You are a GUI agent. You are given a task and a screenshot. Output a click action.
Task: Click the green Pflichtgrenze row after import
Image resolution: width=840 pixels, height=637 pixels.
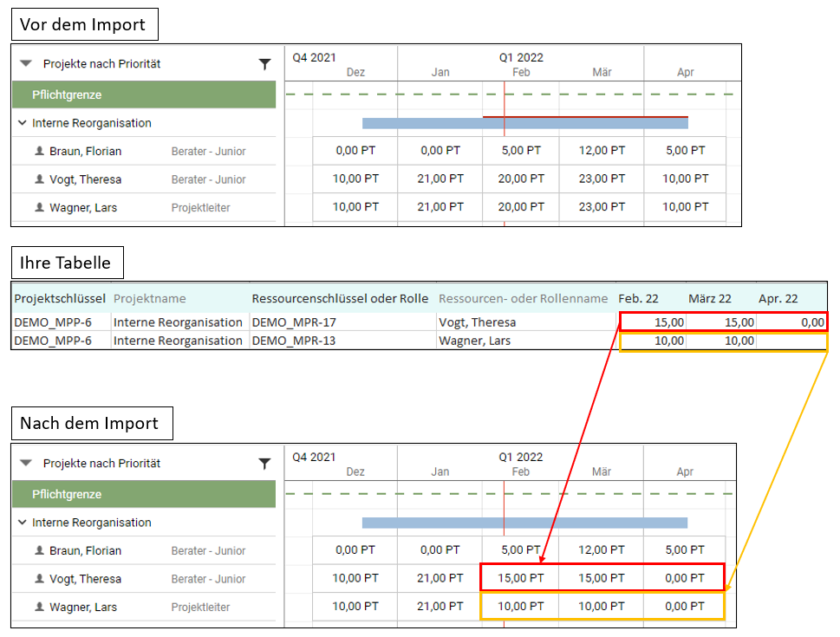[144, 494]
